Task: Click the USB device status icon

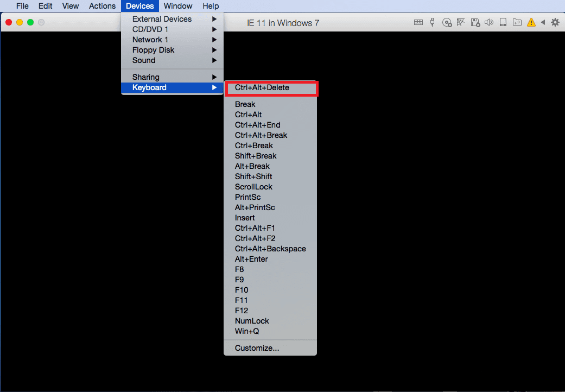Action: click(432, 22)
